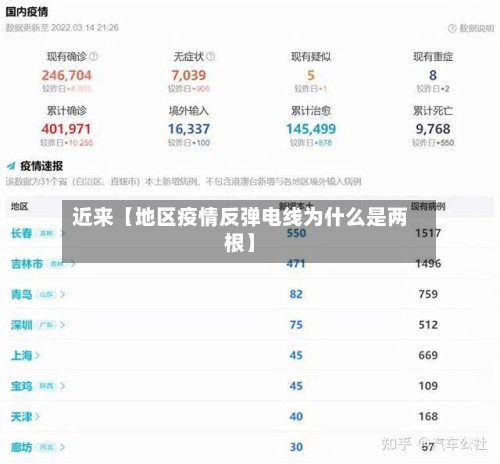Image resolution: width=500 pixels, height=464 pixels.
Task: Open the 天津 region row
Action: click(x=250, y=417)
